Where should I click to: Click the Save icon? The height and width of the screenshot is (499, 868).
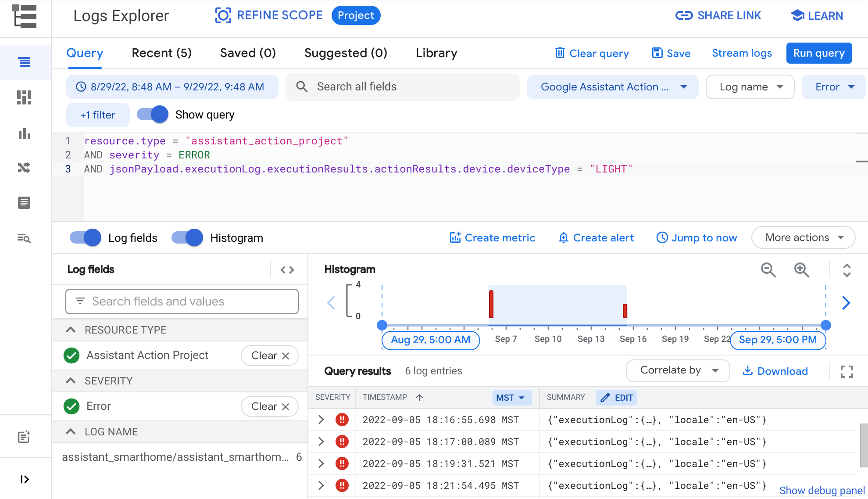click(x=657, y=53)
